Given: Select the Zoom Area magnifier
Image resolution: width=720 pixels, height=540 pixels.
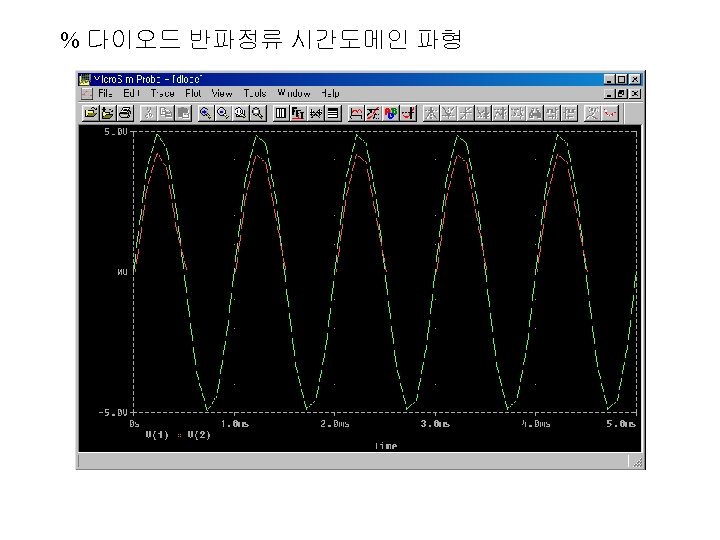Looking at the screenshot, I should (x=240, y=113).
